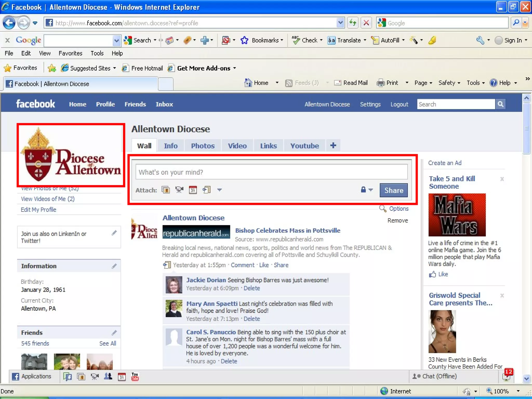Click the attach photo icon in composer
532x399 pixels.
166,190
